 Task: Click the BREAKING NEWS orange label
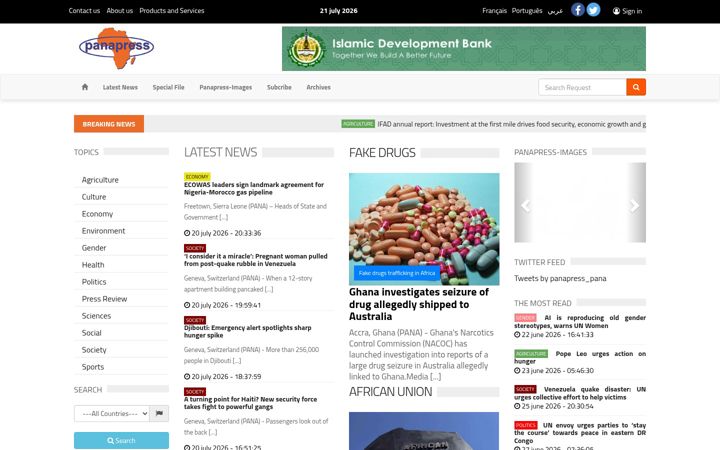(x=109, y=124)
